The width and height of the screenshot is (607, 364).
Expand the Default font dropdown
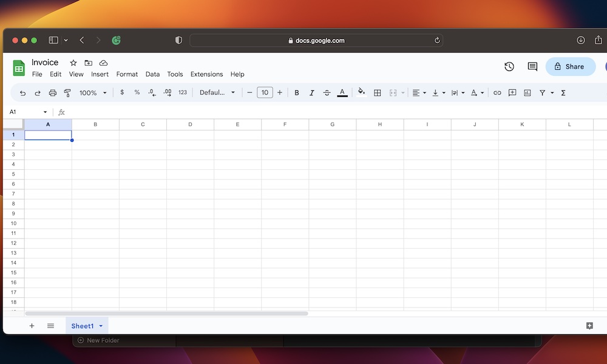click(x=217, y=93)
